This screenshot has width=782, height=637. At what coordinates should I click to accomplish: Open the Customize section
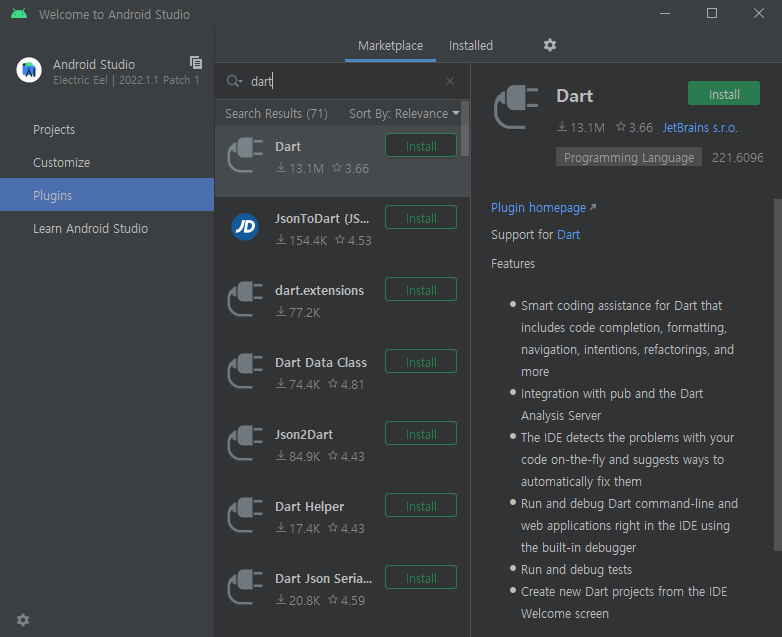click(107, 163)
